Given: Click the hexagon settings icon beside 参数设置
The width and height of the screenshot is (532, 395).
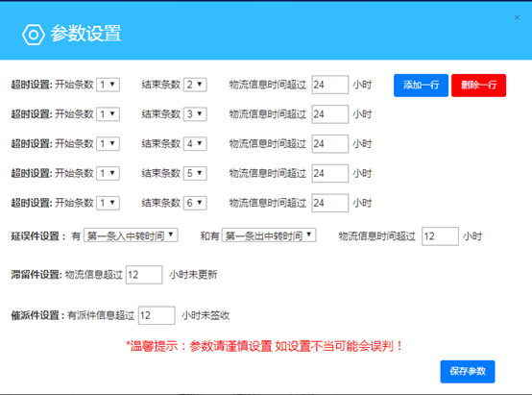Looking at the screenshot, I should [34, 35].
